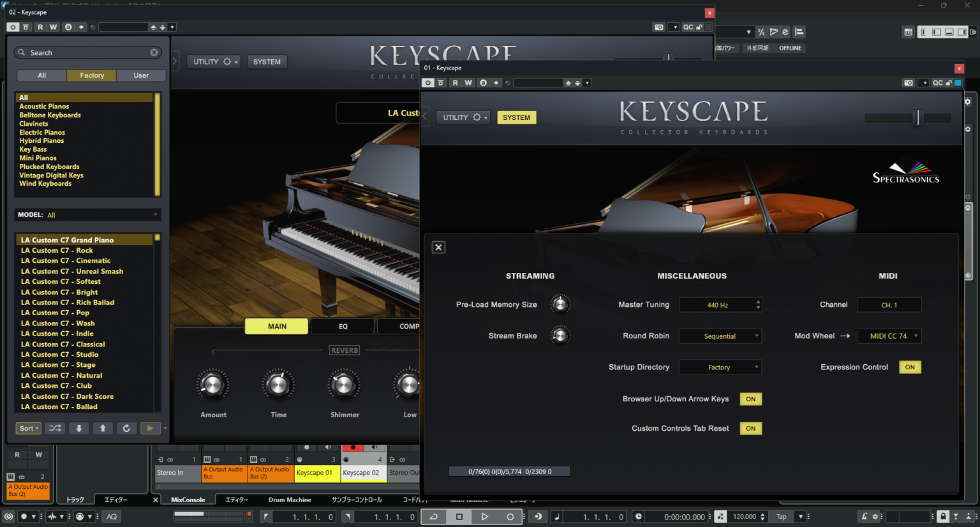Click the down arrow next-patch icon
This screenshot has width=980, height=527.
coord(79,428)
